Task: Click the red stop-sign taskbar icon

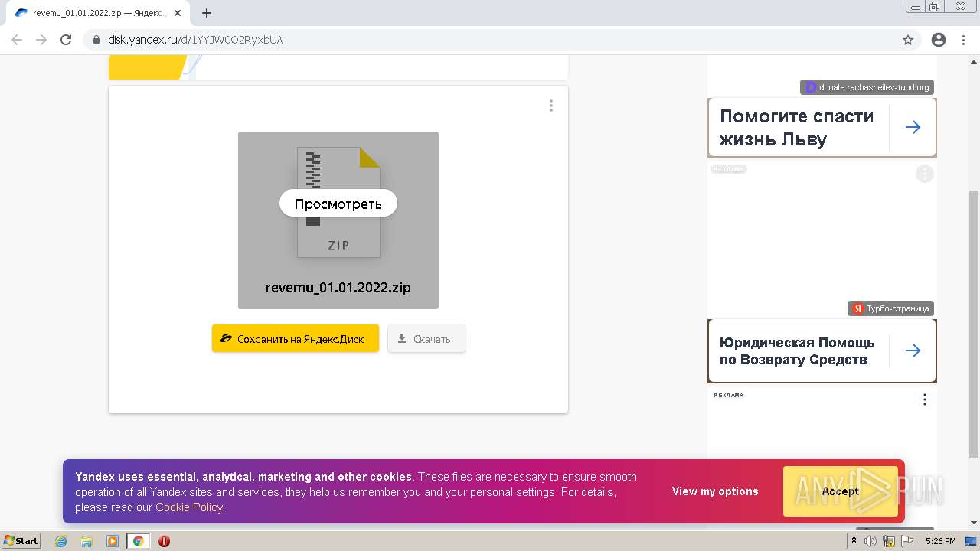Action: [x=164, y=541]
